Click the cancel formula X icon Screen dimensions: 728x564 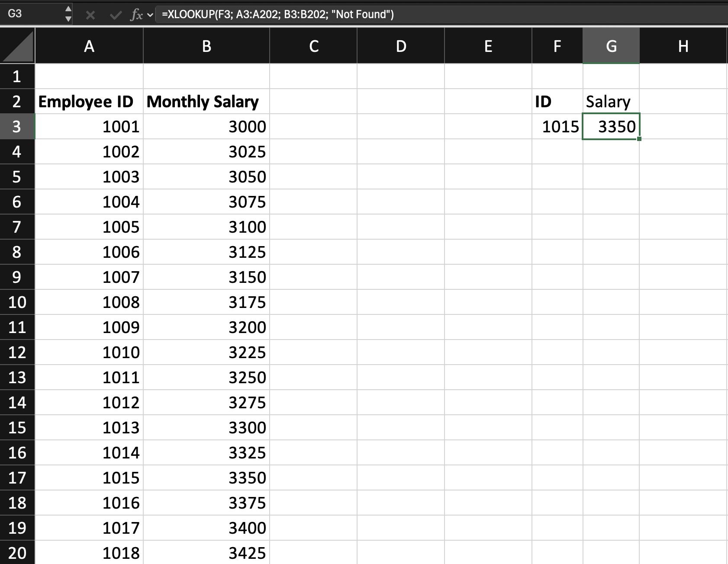90,15
